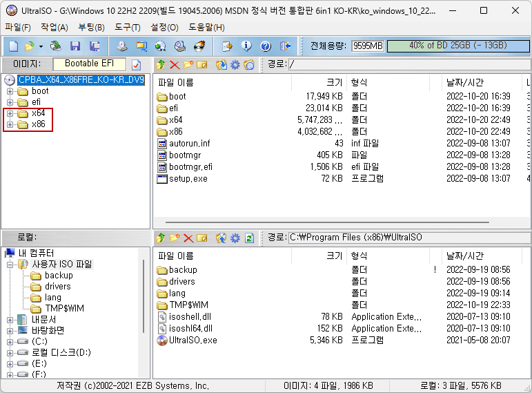
Task: Click the Convert image format icon
Action: coord(161,46)
